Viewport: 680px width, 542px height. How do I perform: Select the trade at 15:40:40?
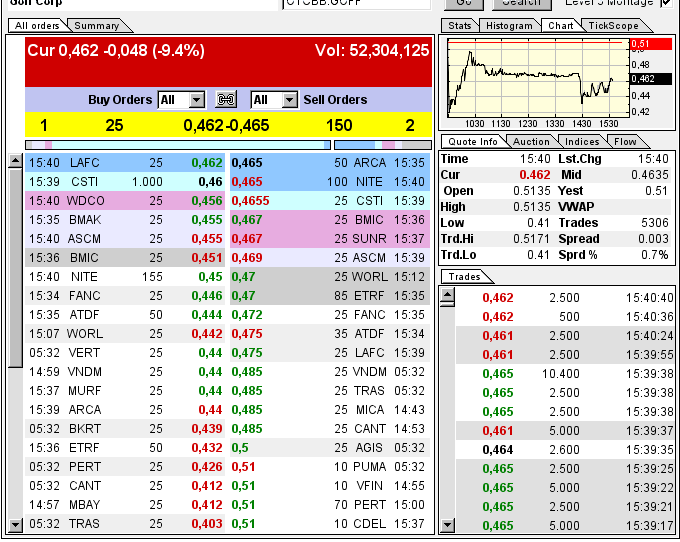click(566, 298)
